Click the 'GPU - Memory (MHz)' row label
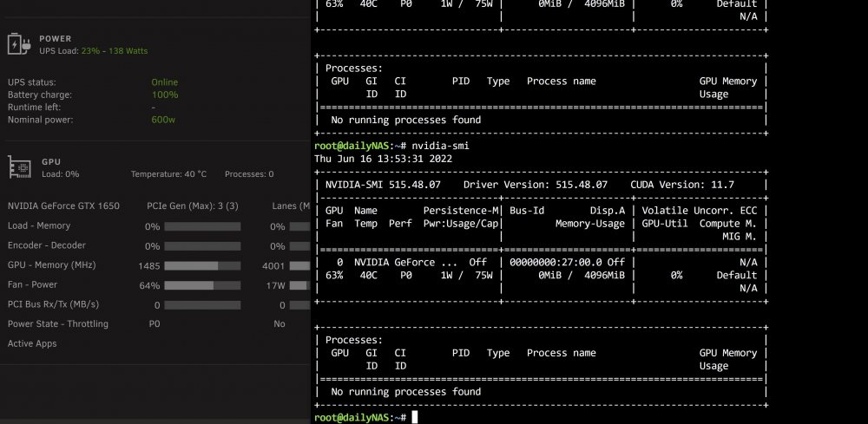Screen dimensions: 868x424 pyautogui.click(x=51, y=264)
